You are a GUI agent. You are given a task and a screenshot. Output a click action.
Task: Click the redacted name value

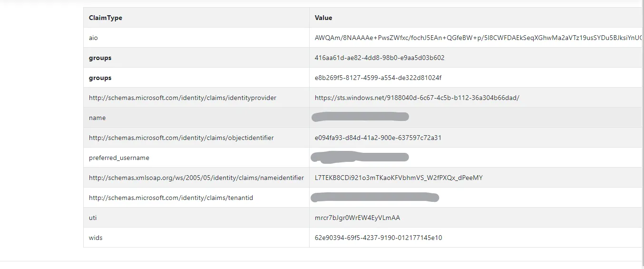click(360, 117)
